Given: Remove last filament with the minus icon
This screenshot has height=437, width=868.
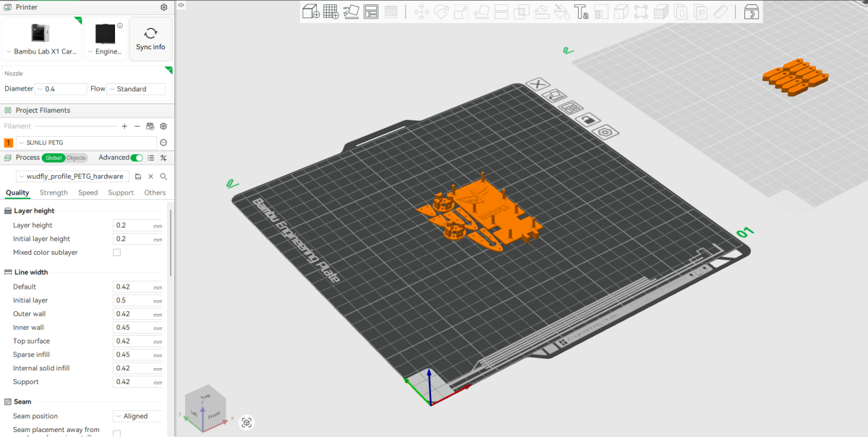Looking at the screenshot, I should pos(137,126).
